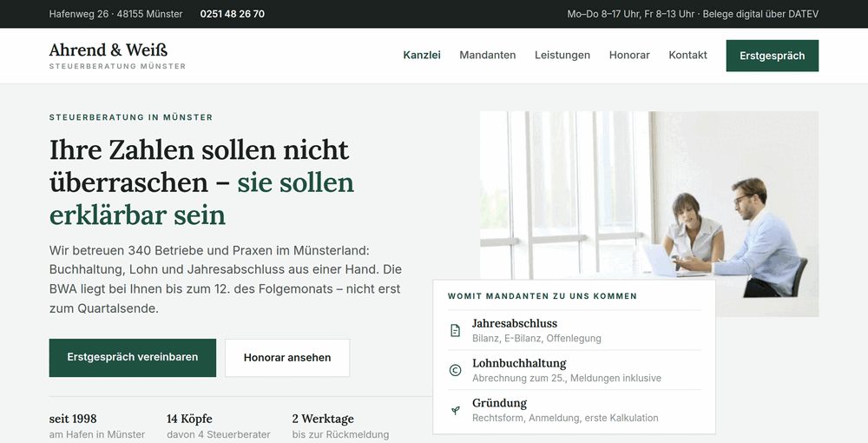Click the main headline 'Ihre Zahlen sollen nicht überraschen'
The image size is (868, 443).
click(201, 182)
